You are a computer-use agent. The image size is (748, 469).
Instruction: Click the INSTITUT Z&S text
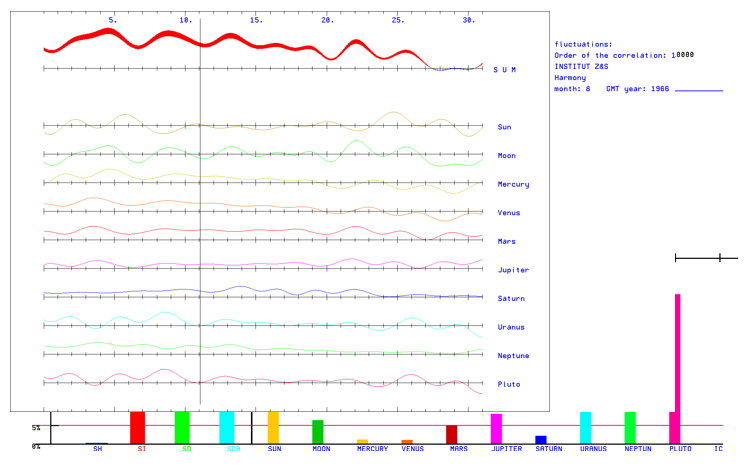(x=581, y=67)
